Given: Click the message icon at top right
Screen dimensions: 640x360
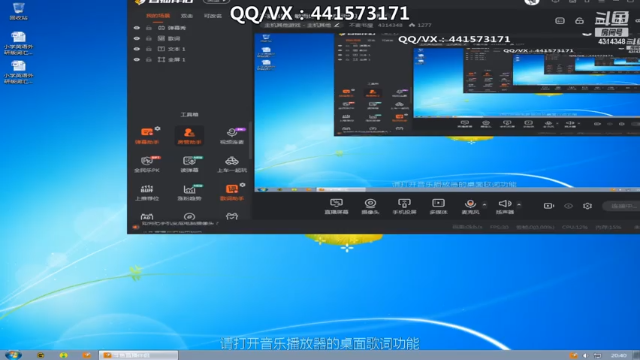Looking at the screenshot, I should pyautogui.click(x=560, y=20).
